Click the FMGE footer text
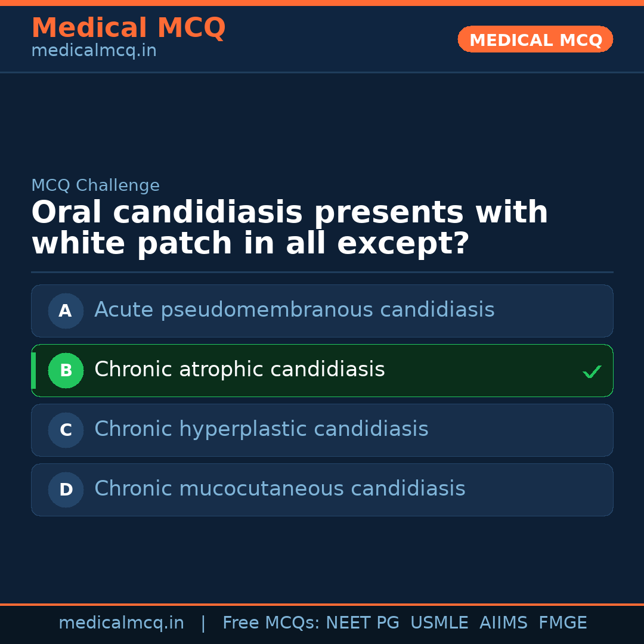The height and width of the screenshot is (644, 644). (x=562, y=623)
